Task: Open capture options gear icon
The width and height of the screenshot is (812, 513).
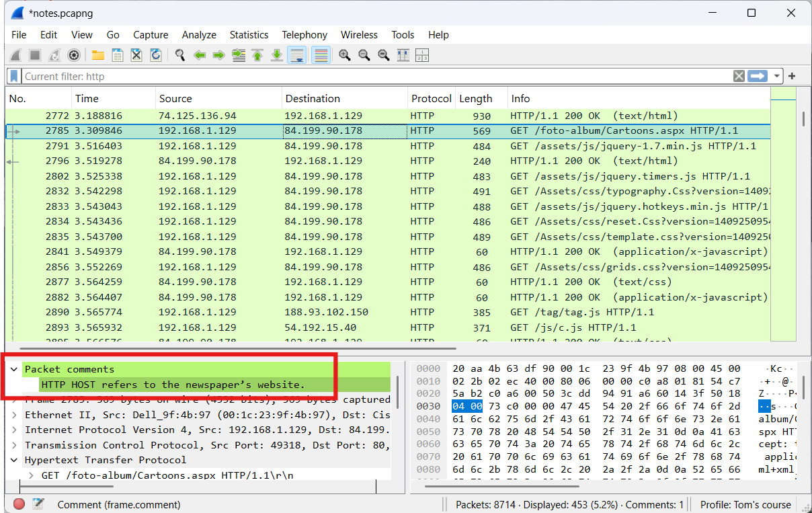Action: tap(74, 55)
